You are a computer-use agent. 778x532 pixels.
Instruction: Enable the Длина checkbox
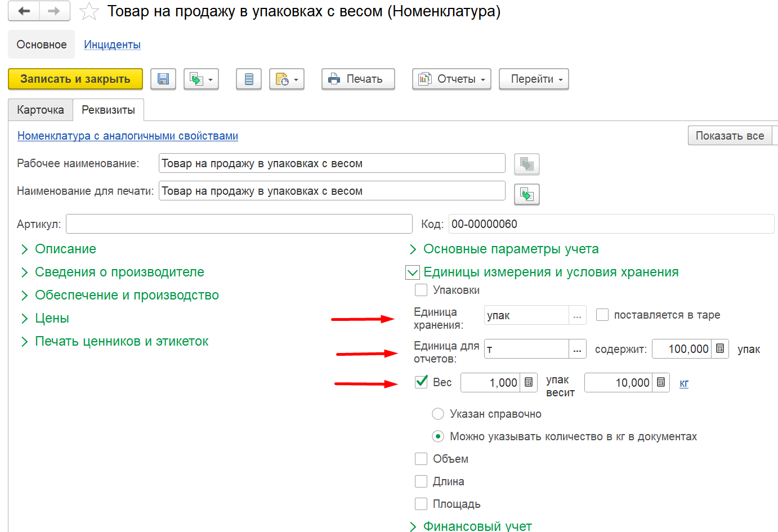click(421, 481)
